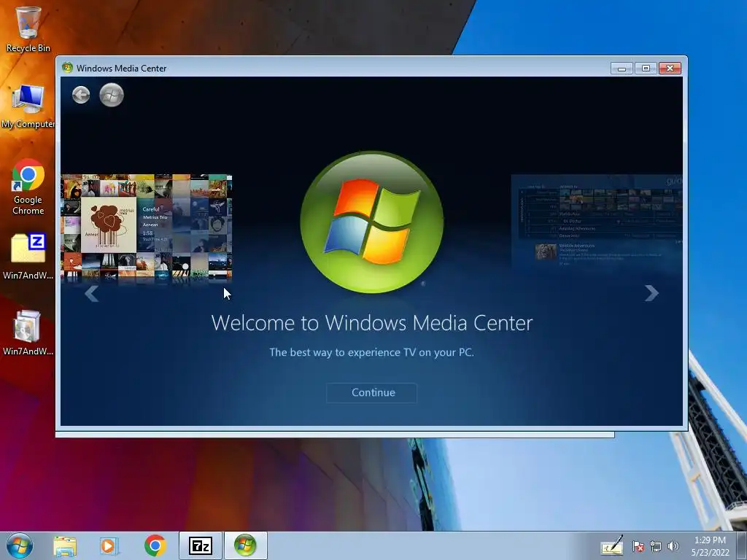Minimize the Windows Media Center window

[622, 69]
